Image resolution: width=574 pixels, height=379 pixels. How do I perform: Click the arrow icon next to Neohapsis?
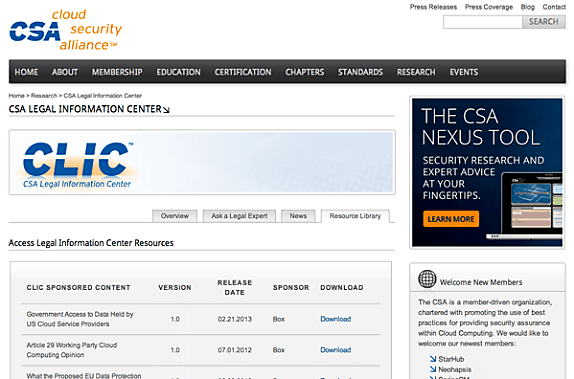433,369
